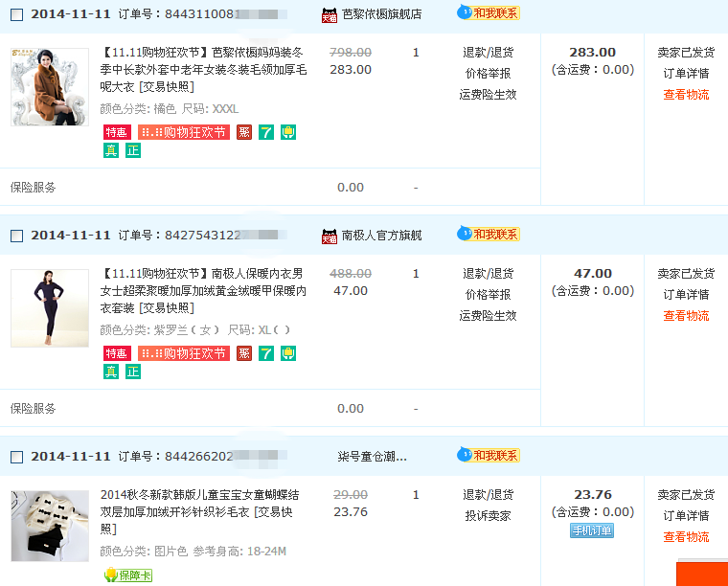This screenshot has height=586, width=728.
Task: Click 和我联系 chat icon for 南极人 order
Action: 489,234
